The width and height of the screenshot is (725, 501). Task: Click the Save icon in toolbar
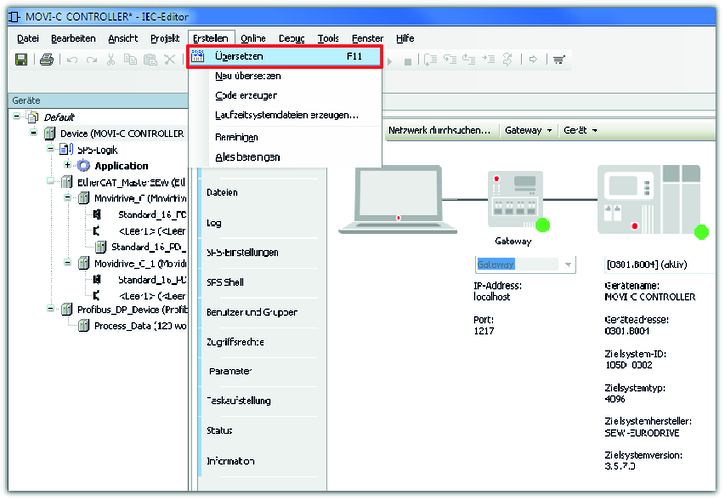point(21,60)
